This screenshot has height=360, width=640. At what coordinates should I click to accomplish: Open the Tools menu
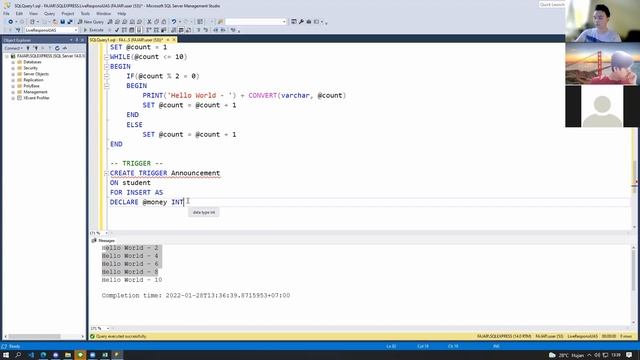point(85,13)
